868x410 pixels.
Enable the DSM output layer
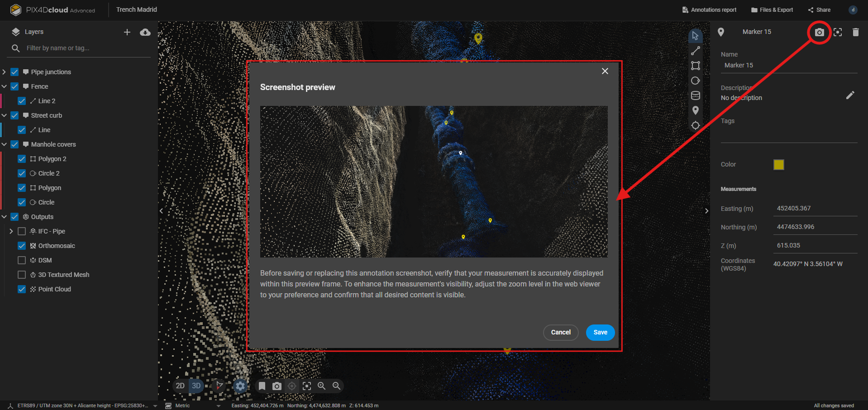(22, 260)
